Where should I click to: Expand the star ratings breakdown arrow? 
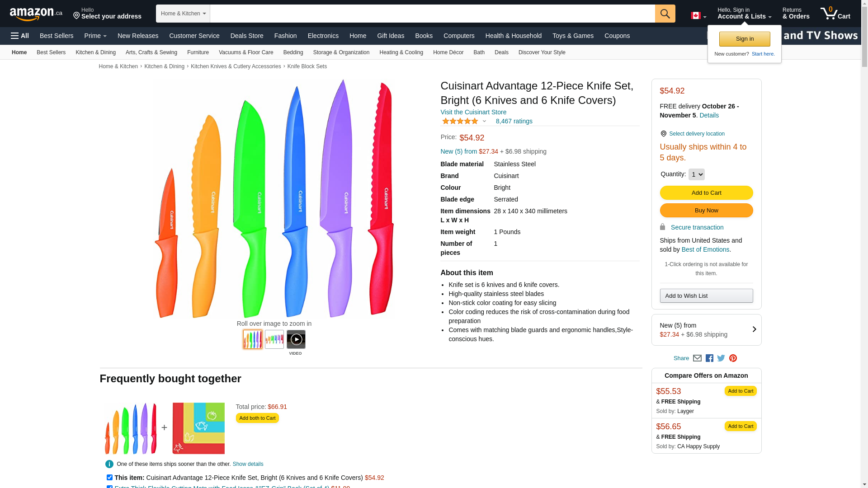click(x=484, y=121)
